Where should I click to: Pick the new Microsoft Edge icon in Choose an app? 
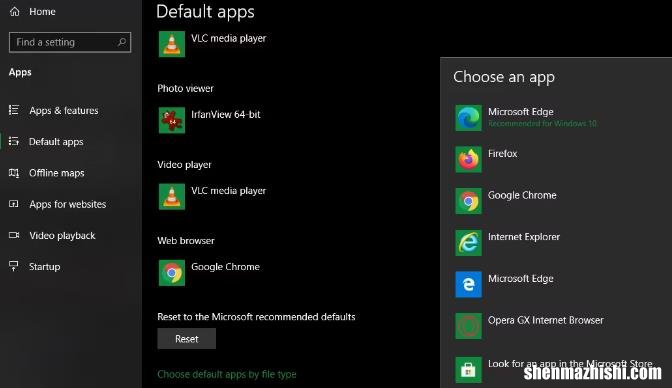468,118
